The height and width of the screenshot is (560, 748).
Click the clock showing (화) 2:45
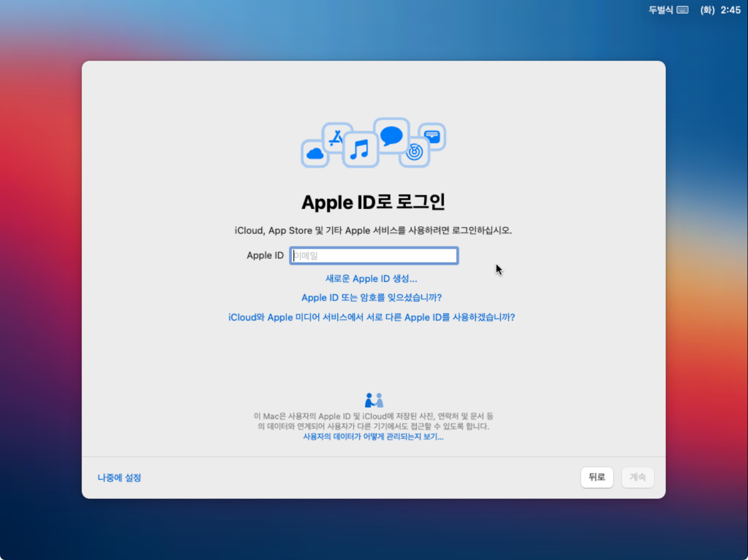pyautogui.click(x=720, y=10)
